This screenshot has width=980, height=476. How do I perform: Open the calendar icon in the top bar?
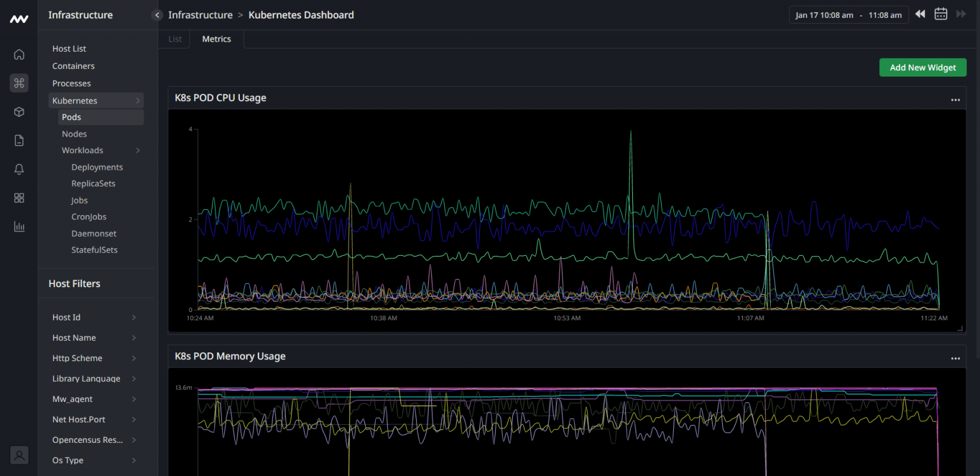coord(940,13)
